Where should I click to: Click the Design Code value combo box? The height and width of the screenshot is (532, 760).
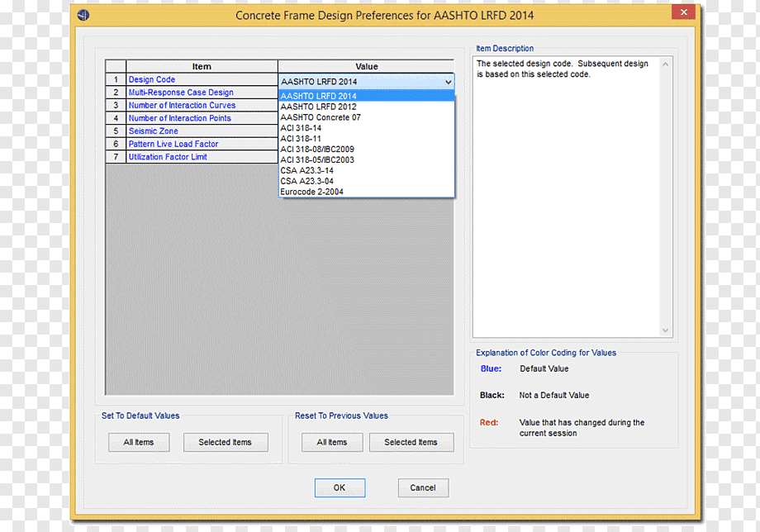[367, 82]
